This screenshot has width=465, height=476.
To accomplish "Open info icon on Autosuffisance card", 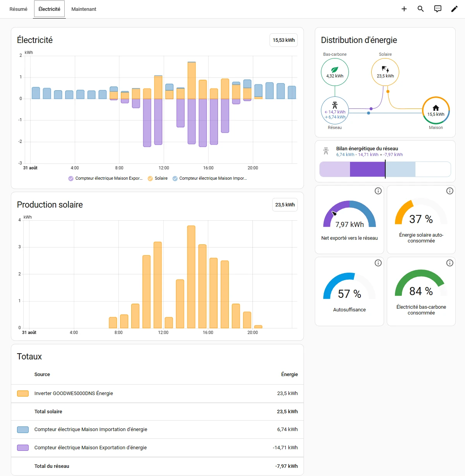I will click(x=378, y=263).
